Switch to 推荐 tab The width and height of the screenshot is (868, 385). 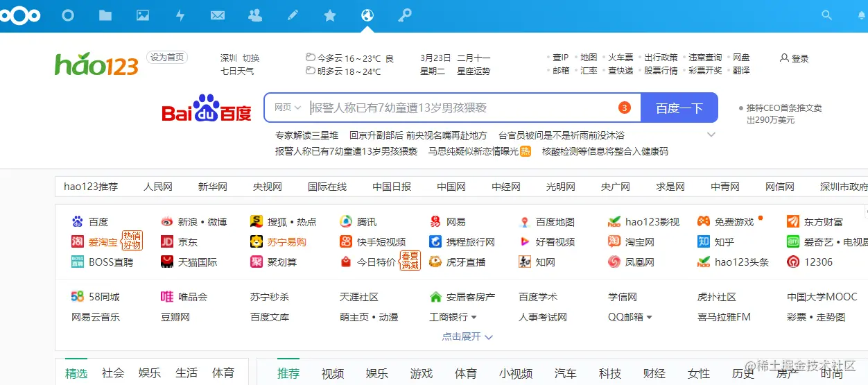click(288, 374)
